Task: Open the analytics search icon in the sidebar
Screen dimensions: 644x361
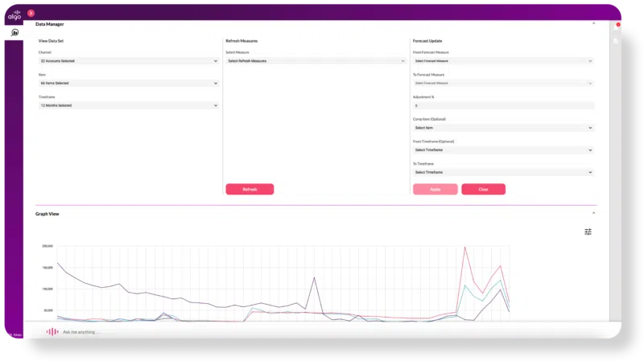Action: pos(14,33)
